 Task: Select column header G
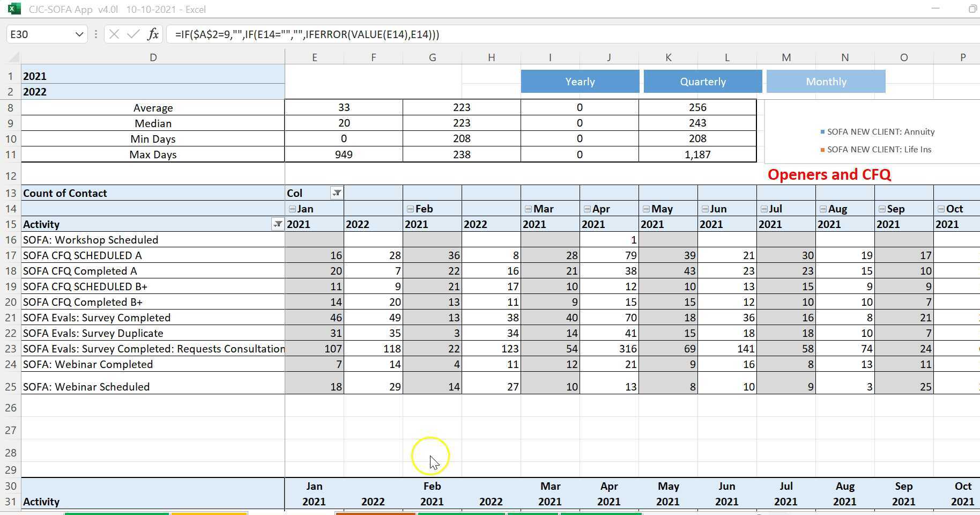pos(432,57)
